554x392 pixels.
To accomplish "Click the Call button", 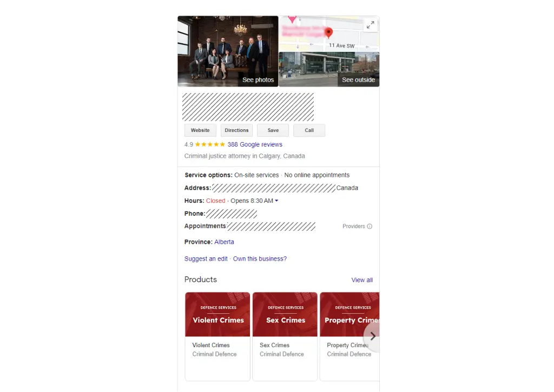I will click(309, 130).
